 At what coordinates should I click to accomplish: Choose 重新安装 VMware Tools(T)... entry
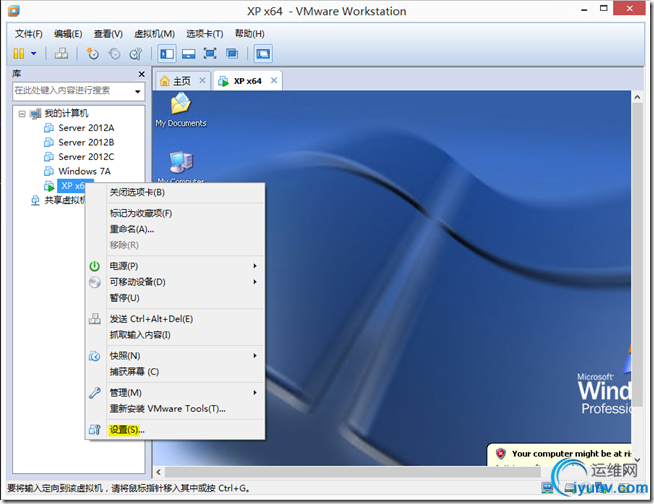click(x=168, y=409)
